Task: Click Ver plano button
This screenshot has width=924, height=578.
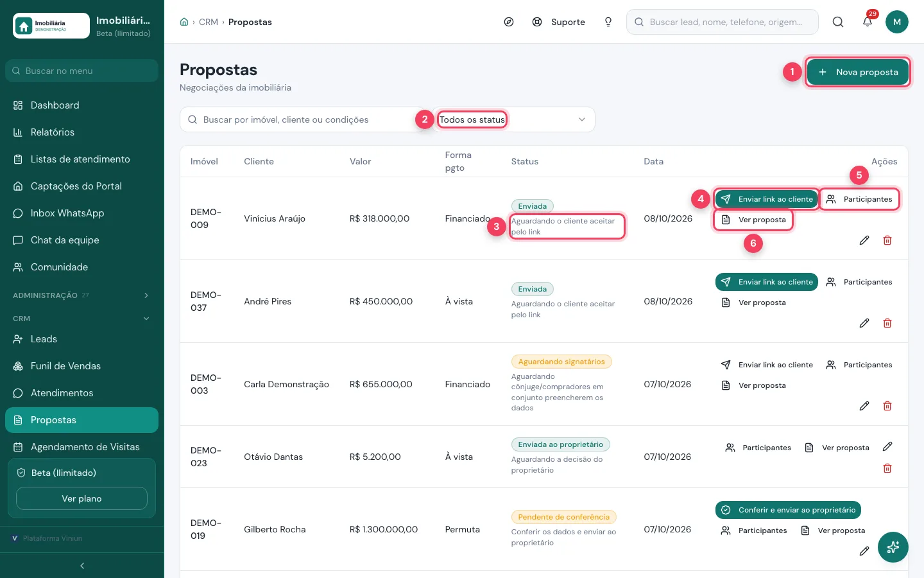Action: click(x=81, y=498)
